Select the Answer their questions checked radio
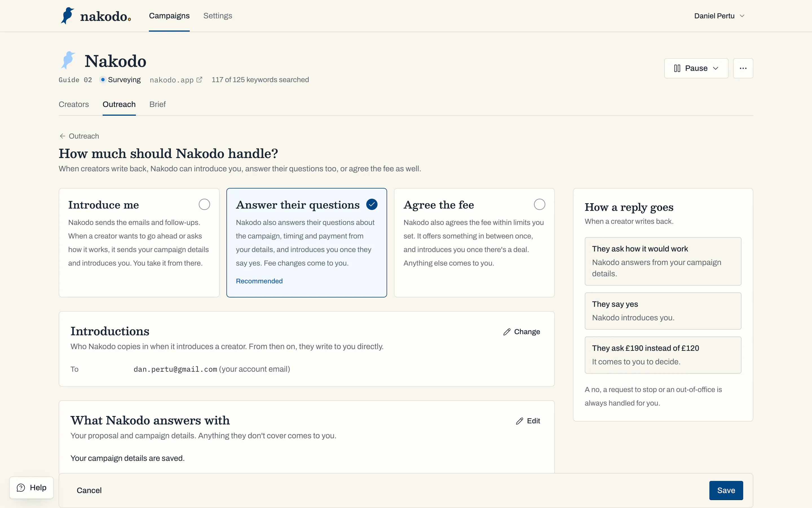 [372, 204]
